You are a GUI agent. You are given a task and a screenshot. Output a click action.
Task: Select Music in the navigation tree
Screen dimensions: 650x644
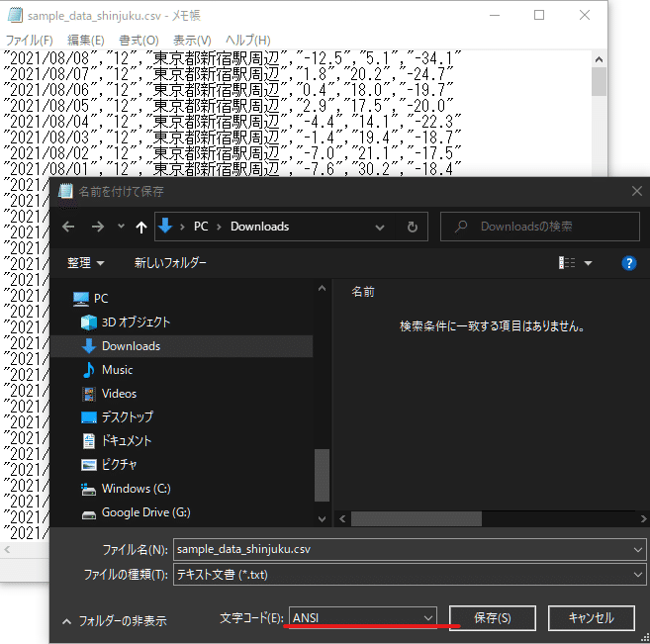tap(108, 370)
